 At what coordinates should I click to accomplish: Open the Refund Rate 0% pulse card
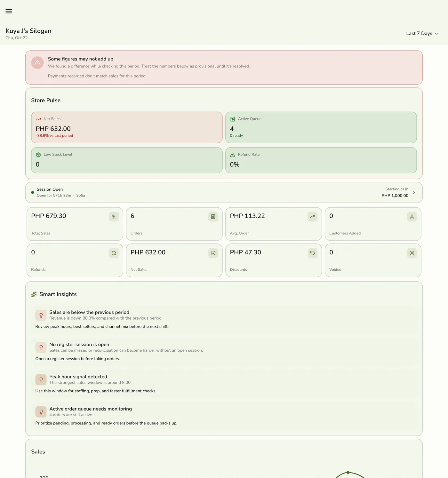click(321, 160)
